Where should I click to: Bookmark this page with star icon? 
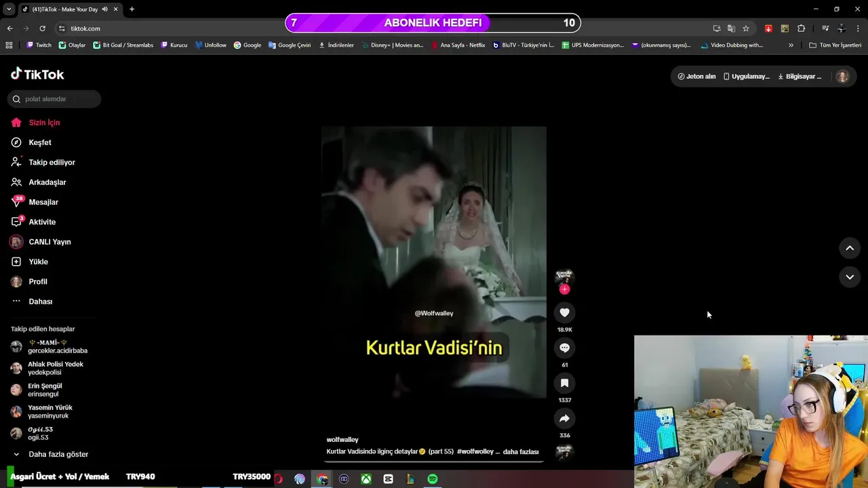click(x=746, y=28)
